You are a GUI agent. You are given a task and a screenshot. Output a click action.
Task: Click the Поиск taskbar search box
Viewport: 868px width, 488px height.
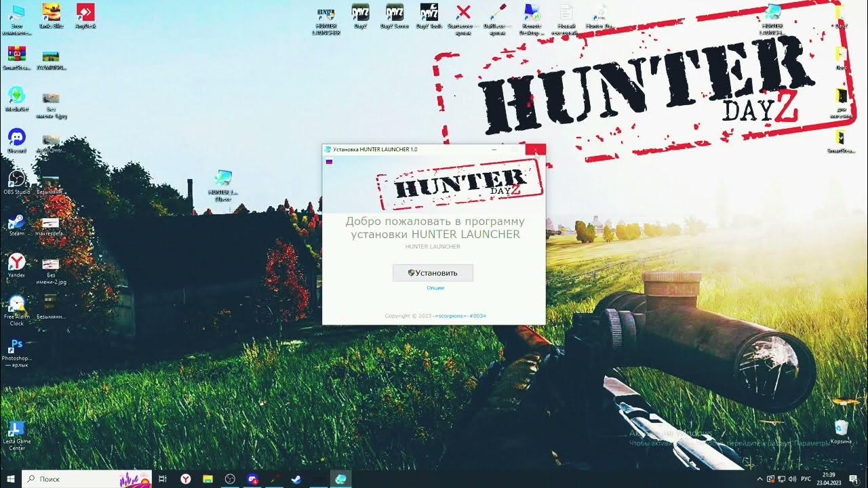click(87, 479)
